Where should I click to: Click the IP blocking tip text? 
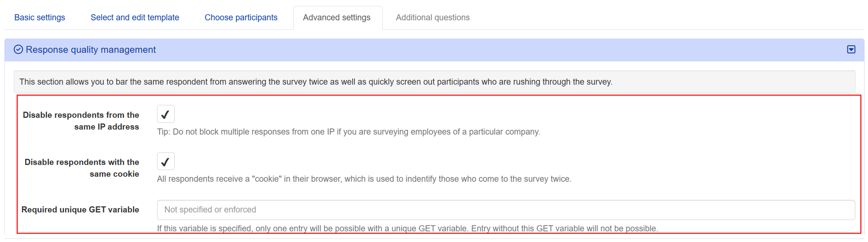point(348,132)
